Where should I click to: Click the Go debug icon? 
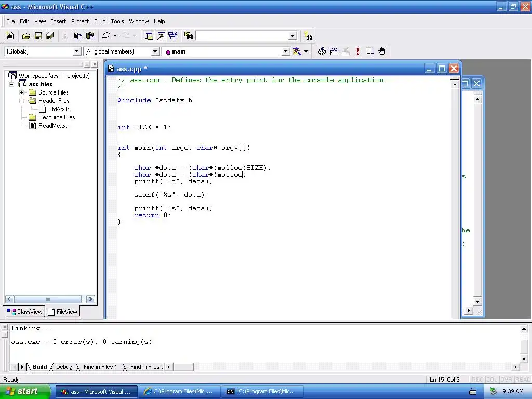370,51
